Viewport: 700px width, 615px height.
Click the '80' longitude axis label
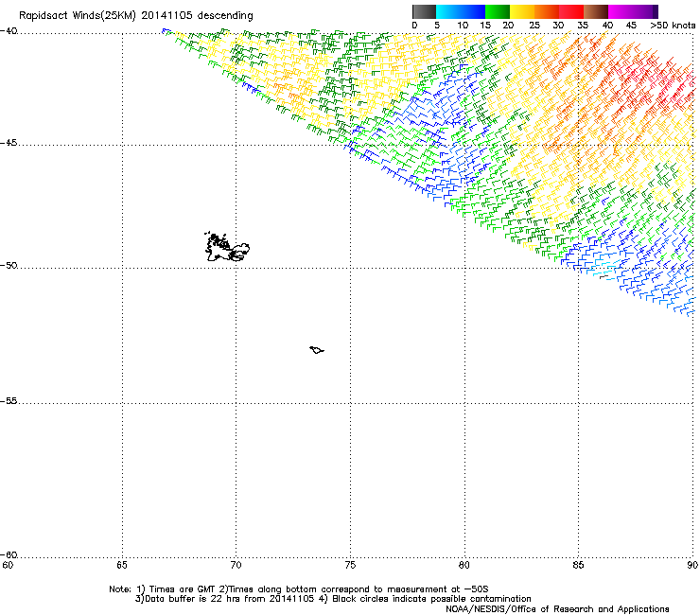pos(464,566)
